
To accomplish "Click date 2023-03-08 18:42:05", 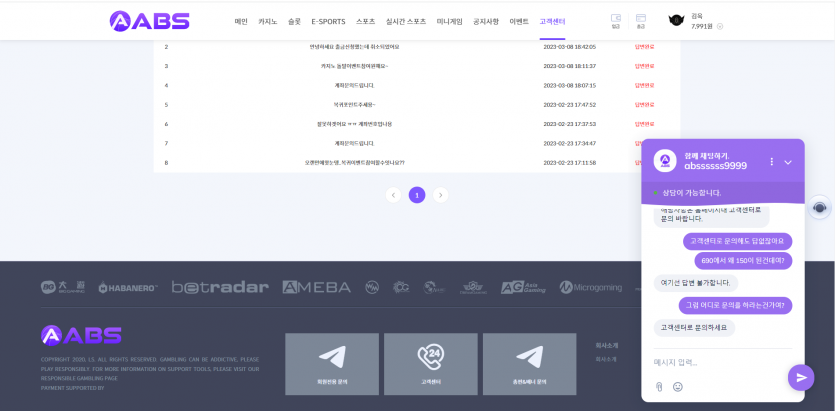I will pos(569,47).
